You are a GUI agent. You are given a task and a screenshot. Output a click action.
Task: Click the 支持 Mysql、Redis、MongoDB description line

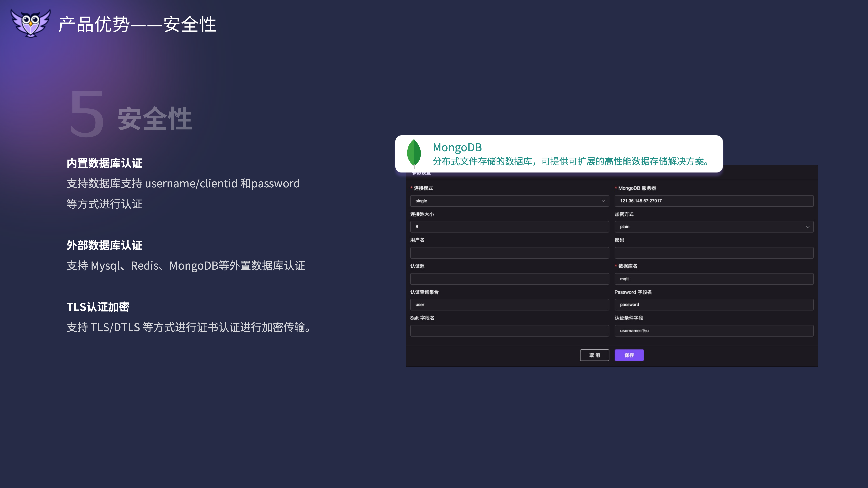click(186, 266)
